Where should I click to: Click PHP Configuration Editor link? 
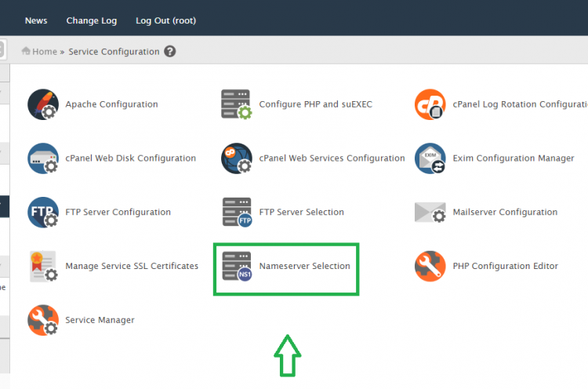[x=506, y=266]
